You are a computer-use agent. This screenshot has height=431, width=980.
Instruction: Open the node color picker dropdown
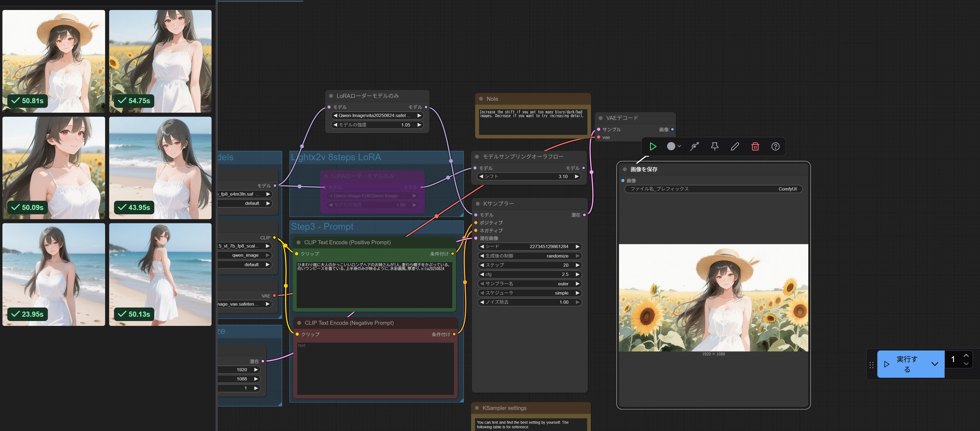coord(674,146)
